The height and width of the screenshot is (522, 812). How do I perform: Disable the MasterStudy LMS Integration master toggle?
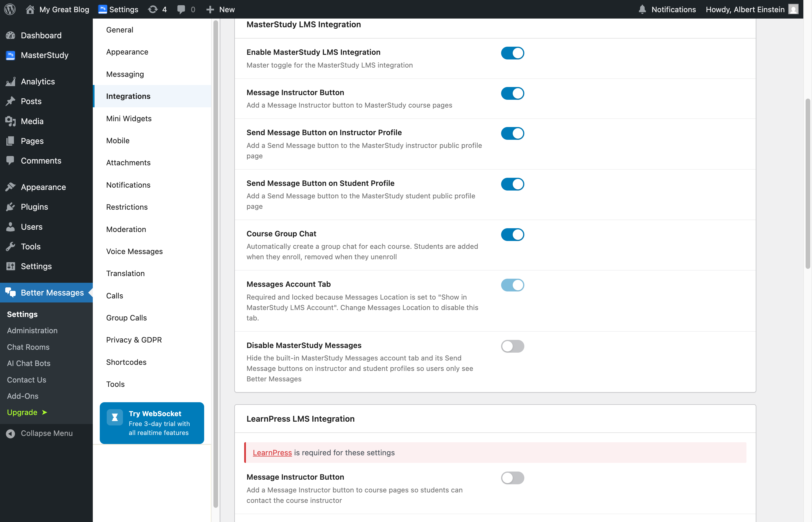pos(512,53)
